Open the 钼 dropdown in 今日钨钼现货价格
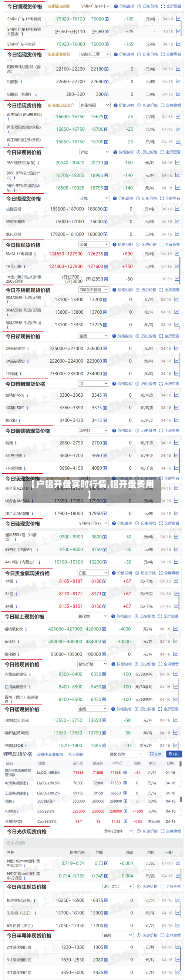This screenshot has width=185, height=980. click(94, 384)
